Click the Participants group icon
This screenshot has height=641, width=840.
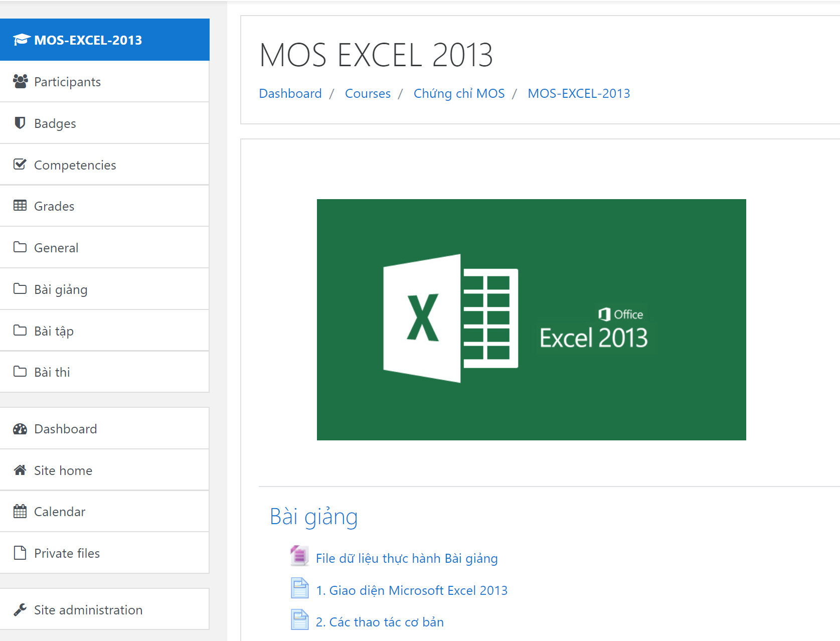[x=20, y=81]
